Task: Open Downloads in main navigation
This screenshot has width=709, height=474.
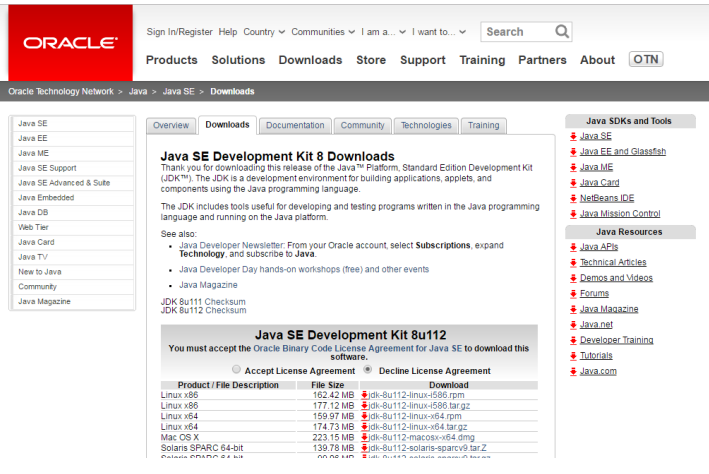Action: pos(310,60)
